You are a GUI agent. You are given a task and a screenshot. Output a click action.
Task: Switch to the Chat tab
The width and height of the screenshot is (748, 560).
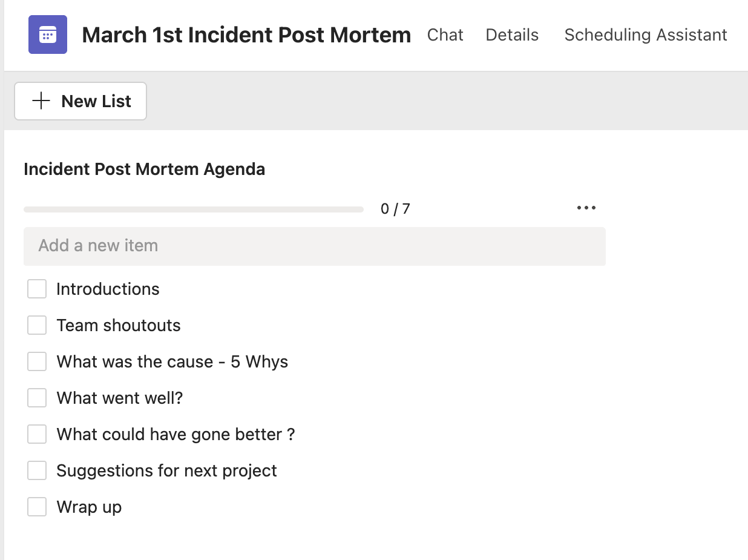click(445, 35)
